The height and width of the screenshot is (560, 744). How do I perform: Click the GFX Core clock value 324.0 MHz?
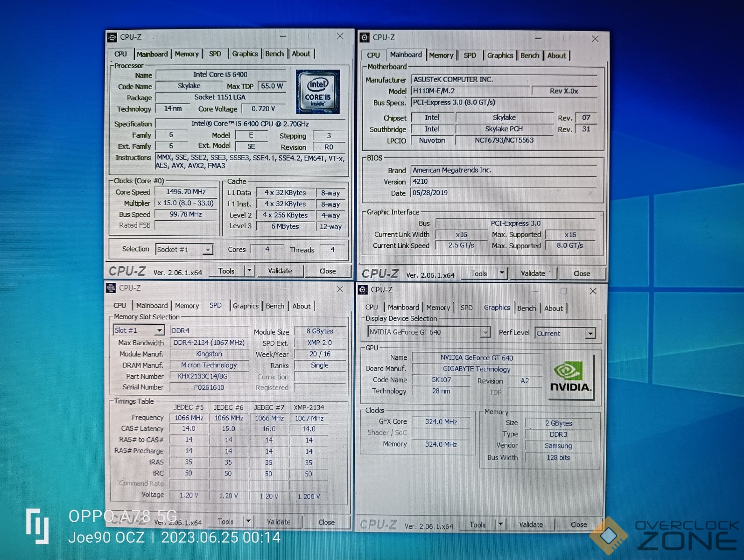[441, 422]
